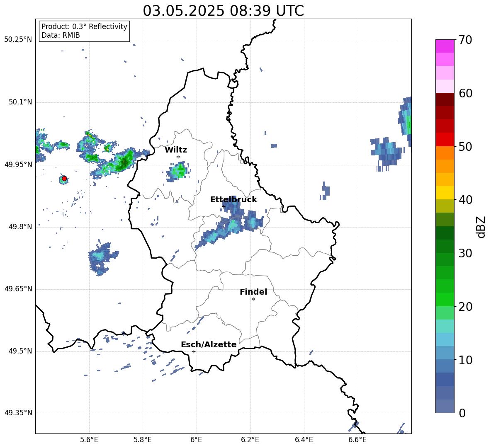The image size is (491, 448).
Task: Click the 40 colorbar tick label
Action: click(465, 200)
